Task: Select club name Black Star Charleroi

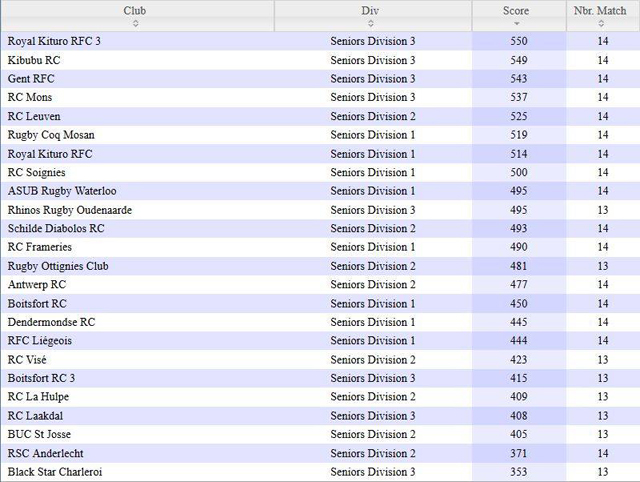Action: (x=55, y=472)
